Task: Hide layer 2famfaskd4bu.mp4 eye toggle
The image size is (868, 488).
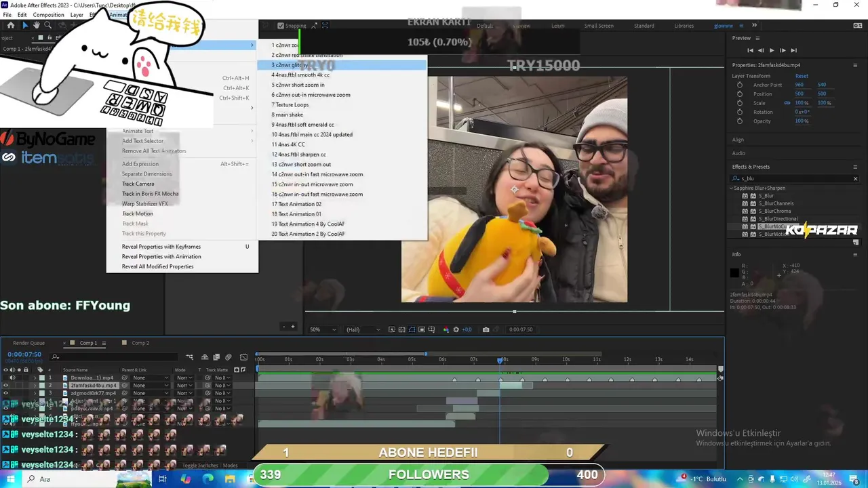Action: tap(6, 386)
